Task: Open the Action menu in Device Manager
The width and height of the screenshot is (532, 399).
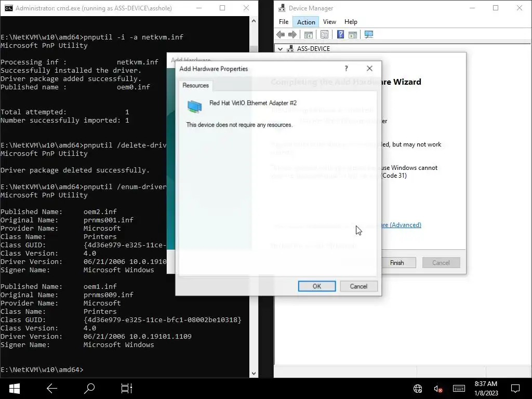Action: [x=306, y=22]
